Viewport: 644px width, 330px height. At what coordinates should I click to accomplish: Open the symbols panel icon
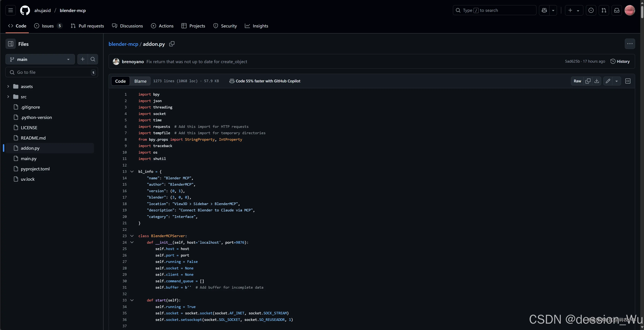[x=628, y=81]
